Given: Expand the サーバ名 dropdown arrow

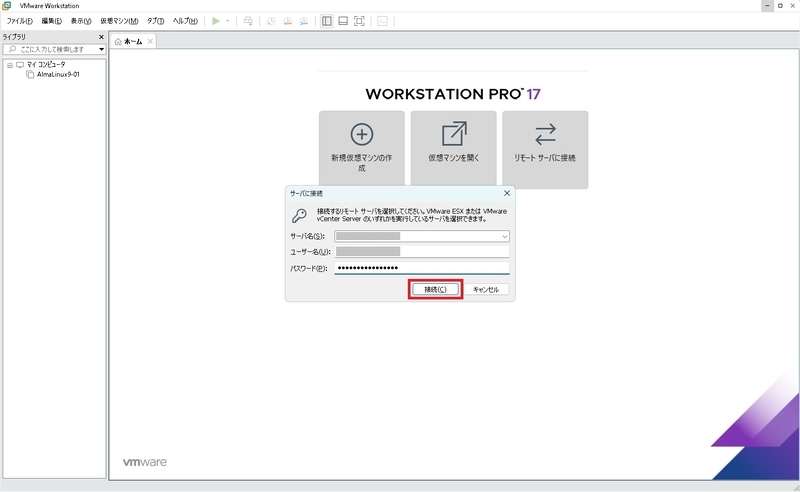Looking at the screenshot, I should (x=505, y=236).
